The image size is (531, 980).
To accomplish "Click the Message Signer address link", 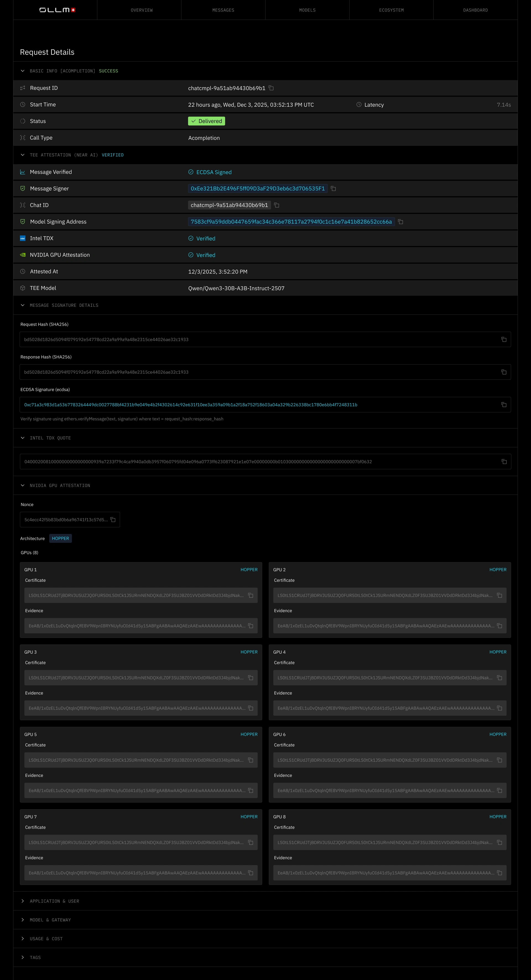I will (257, 188).
